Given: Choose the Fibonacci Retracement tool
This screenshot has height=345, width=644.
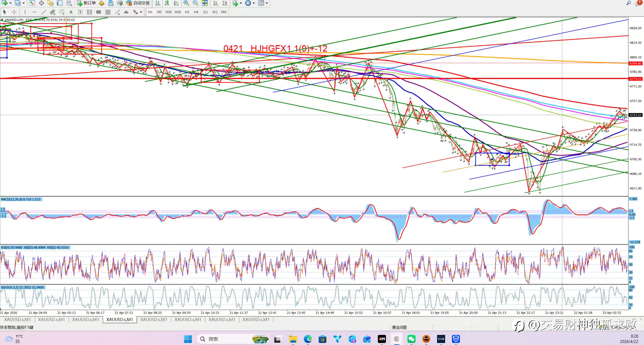Looking at the screenshot, I should pyautogui.click(x=62, y=12).
